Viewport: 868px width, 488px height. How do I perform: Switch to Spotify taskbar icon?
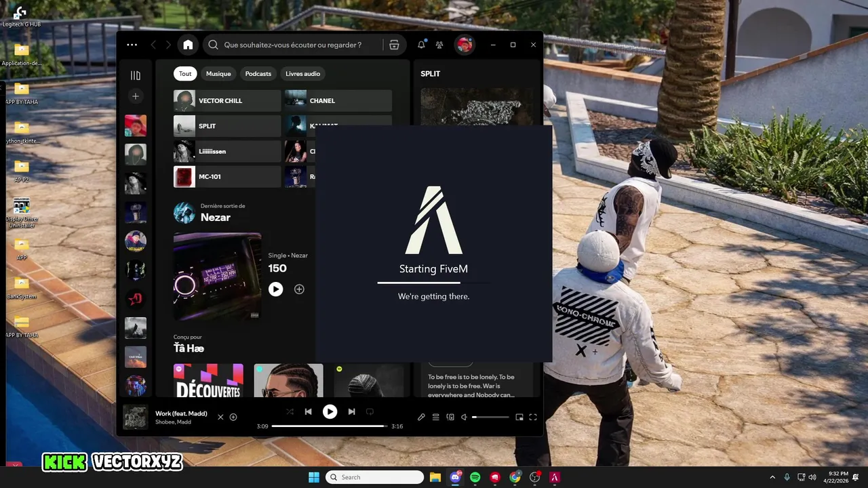point(475,477)
